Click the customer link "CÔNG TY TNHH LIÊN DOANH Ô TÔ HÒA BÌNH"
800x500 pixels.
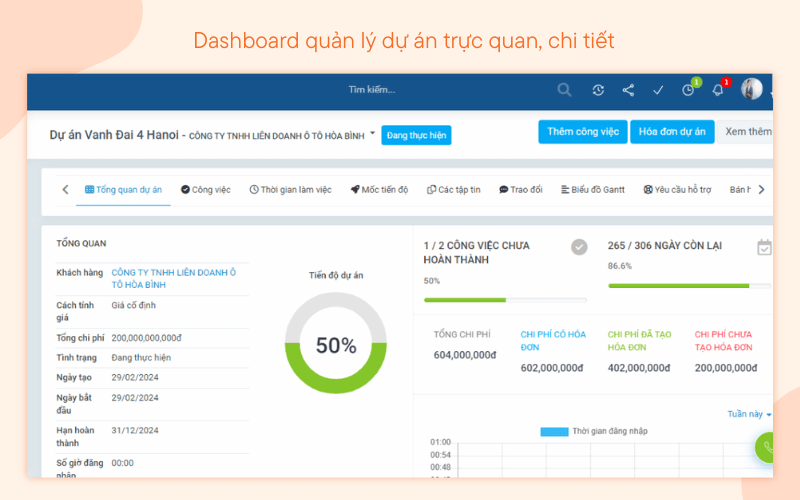click(173, 279)
